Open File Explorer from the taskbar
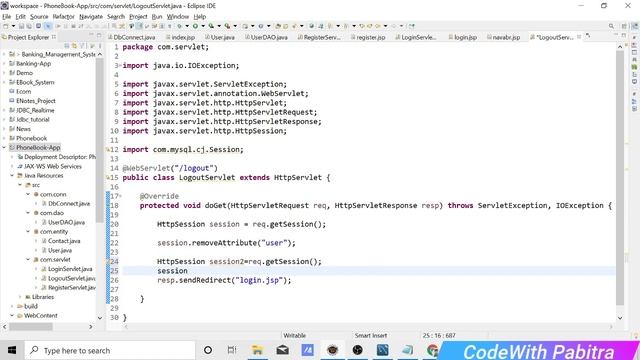Image resolution: width=640 pixels, height=360 pixels. (x=257, y=350)
